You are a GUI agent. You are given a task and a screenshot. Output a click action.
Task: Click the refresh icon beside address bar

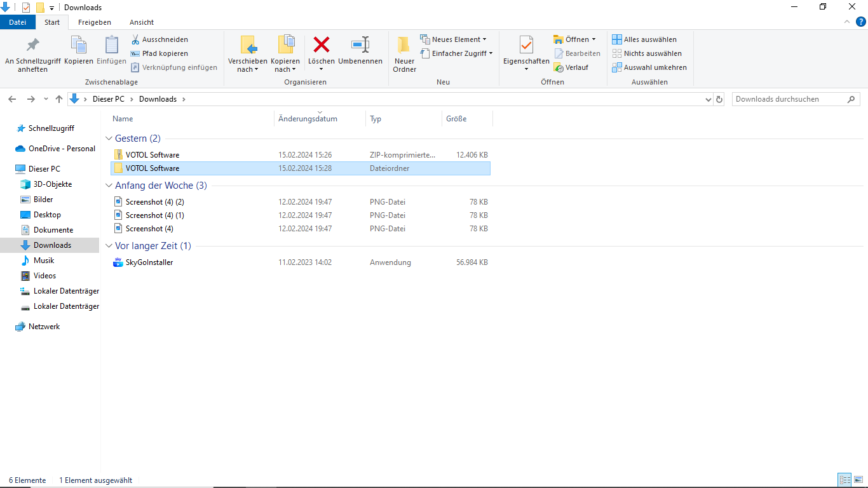719,99
